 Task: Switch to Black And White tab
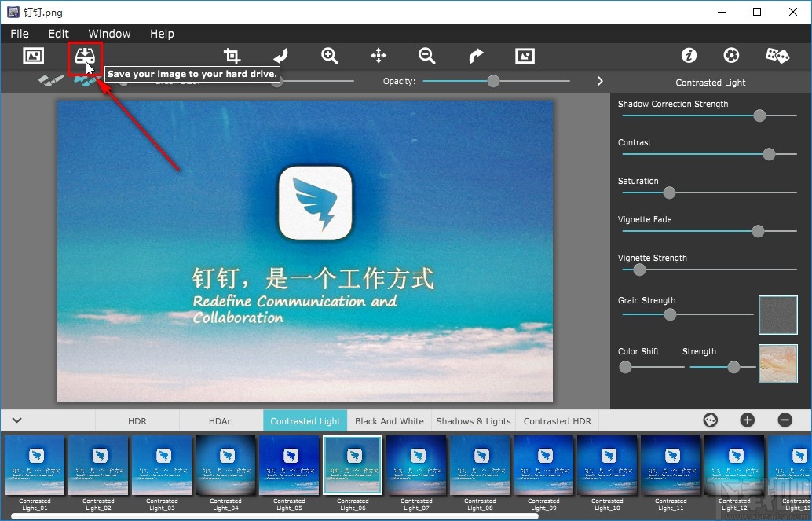[x=390, y=421]
